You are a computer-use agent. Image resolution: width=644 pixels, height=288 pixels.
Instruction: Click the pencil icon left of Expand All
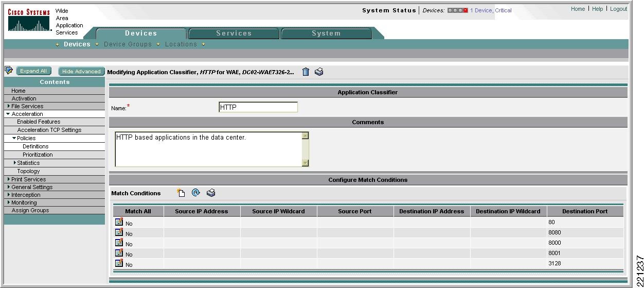(8, 71)
